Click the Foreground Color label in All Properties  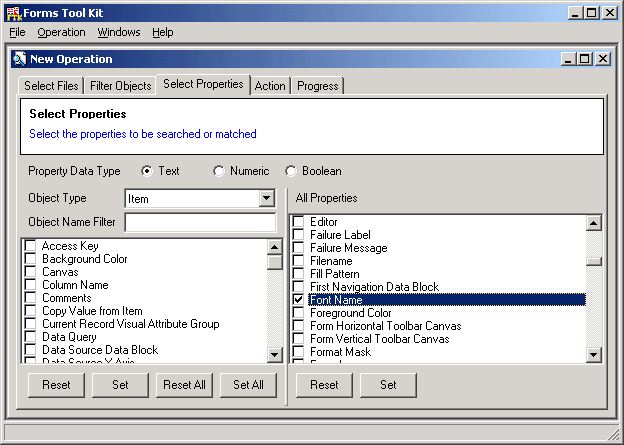pyautogui.click(x=351, y=313)
